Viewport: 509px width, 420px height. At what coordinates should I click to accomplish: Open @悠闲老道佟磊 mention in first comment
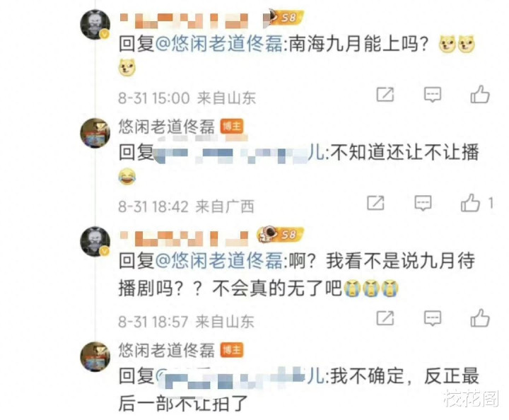[219, 44]
